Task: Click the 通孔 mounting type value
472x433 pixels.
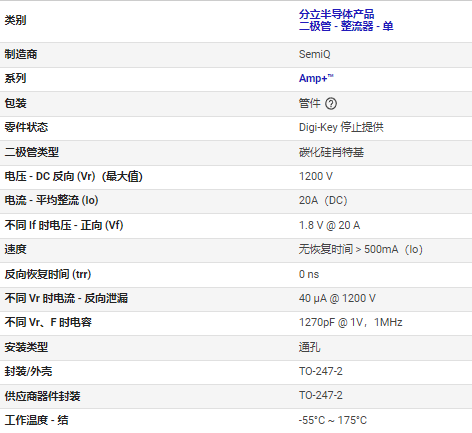Action: click(309, 347)
